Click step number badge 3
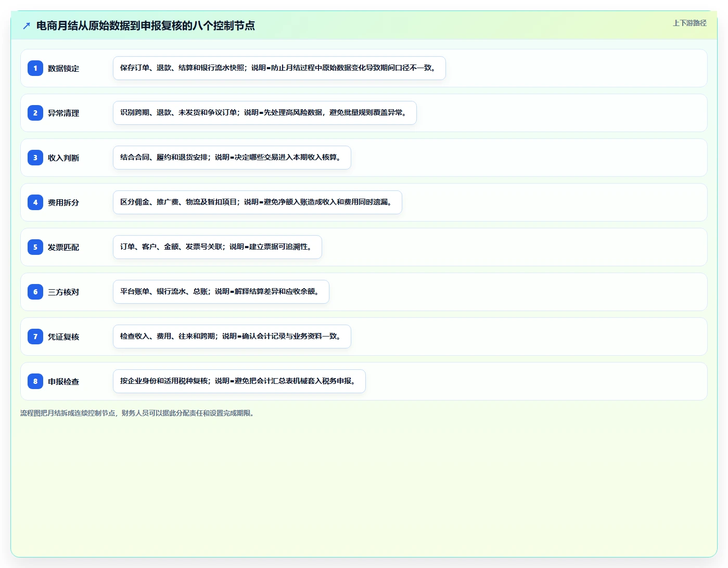This screenshot has height=568, width=728. coord(35,158)
